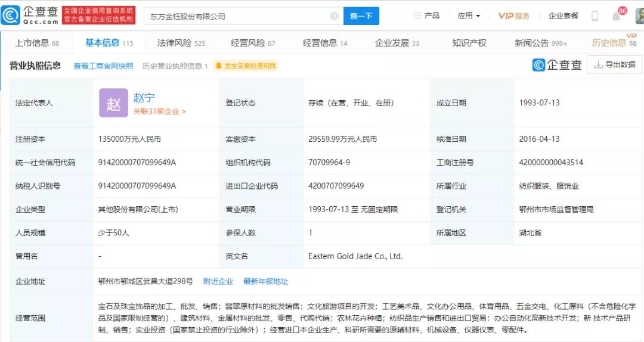This screenshot has width=644, height=342.
Task: Select status 存续（在营、开业、在册）
Action: pyautogui.click(x=351, y=102)
